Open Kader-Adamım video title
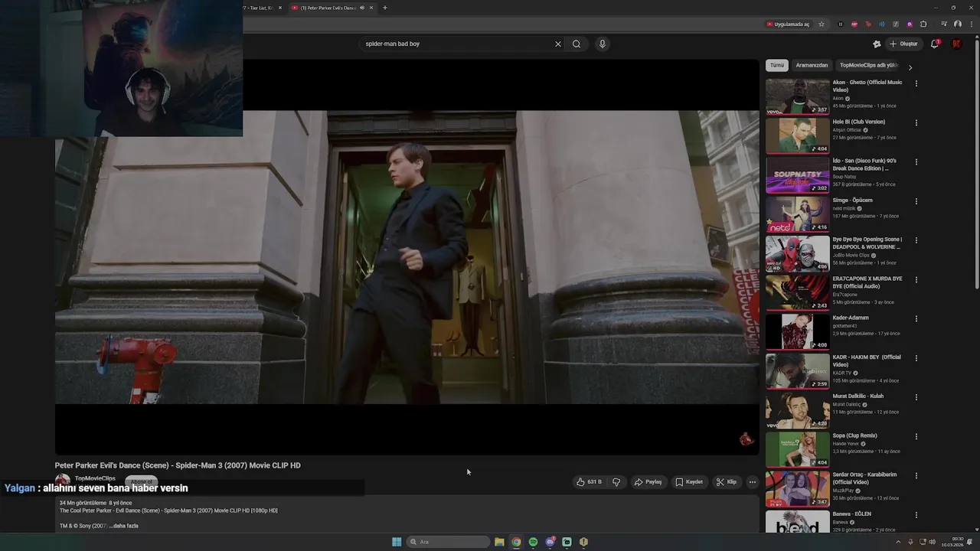 (x=851, y=318)
